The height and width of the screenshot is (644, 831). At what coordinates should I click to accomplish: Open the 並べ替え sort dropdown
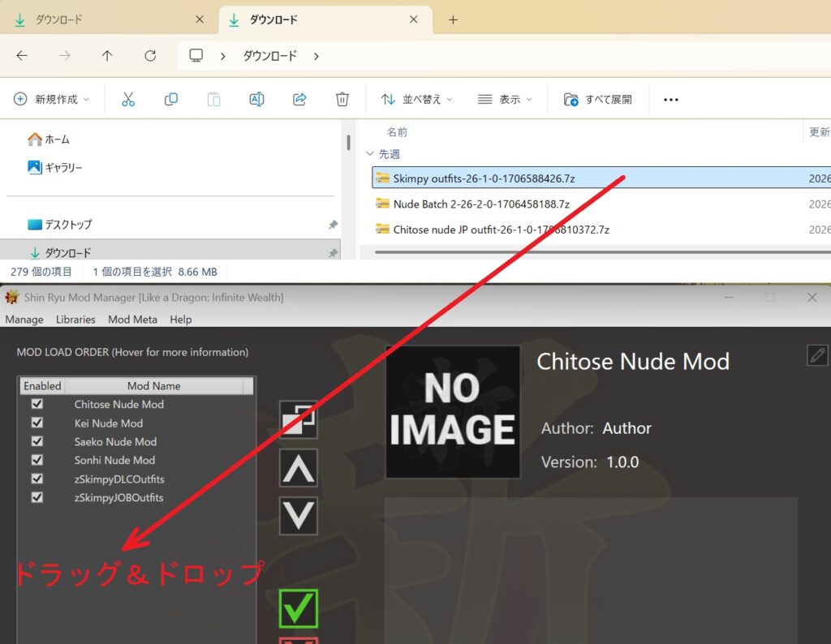click(417, 99)
